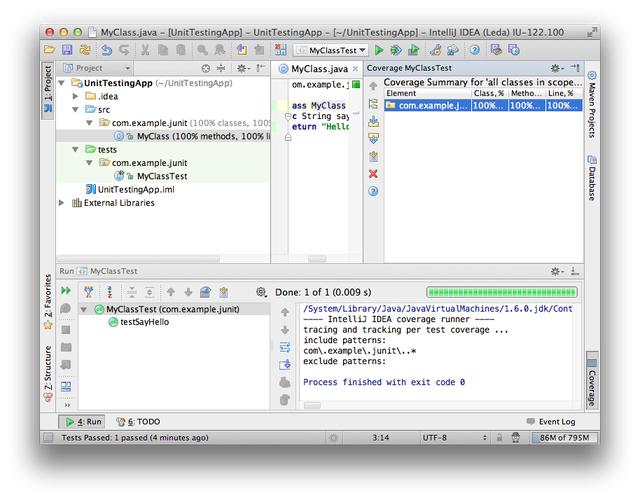Collapse MyClassTest test results node
This screenshot has width=640, height=500.
(x=84, y=309)
